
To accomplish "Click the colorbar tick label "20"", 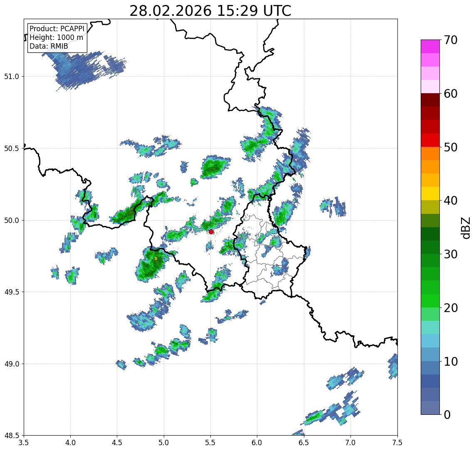I will [x=451, y=308].
